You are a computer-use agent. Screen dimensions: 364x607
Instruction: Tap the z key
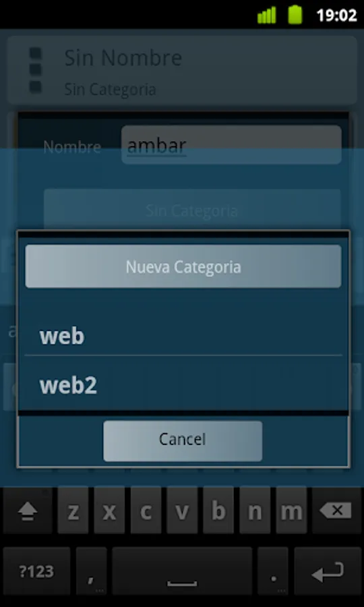[73, 511]
